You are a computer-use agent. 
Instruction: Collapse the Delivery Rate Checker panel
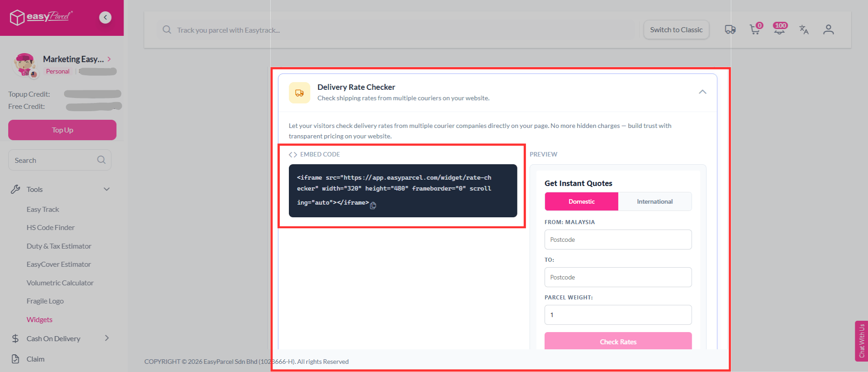tap(703, 92)
